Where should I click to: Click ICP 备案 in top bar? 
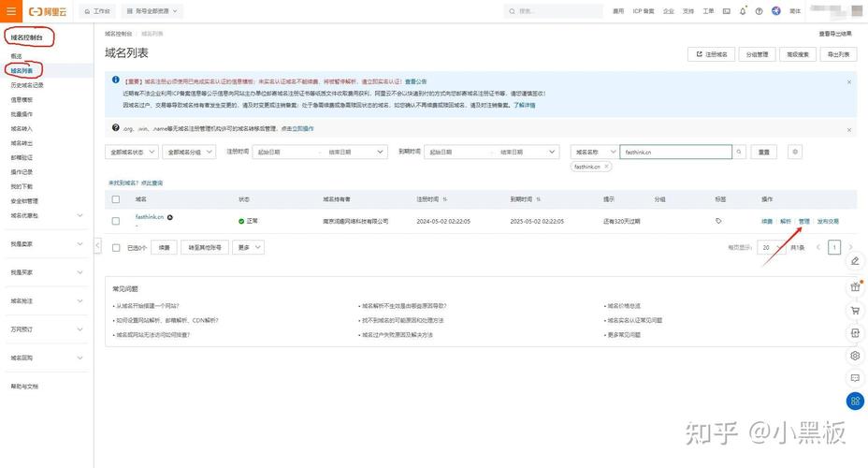[644, 11]
